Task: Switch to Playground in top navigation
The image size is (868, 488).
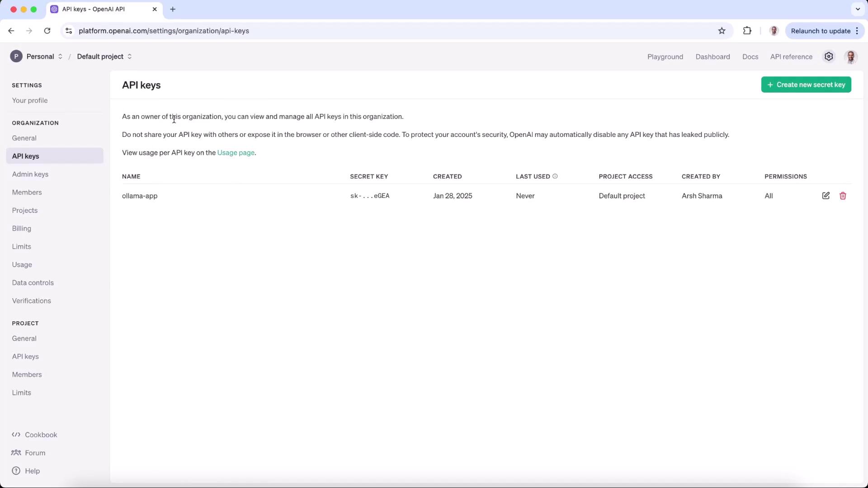Action: pyautogui.click(x=665, y=56)
